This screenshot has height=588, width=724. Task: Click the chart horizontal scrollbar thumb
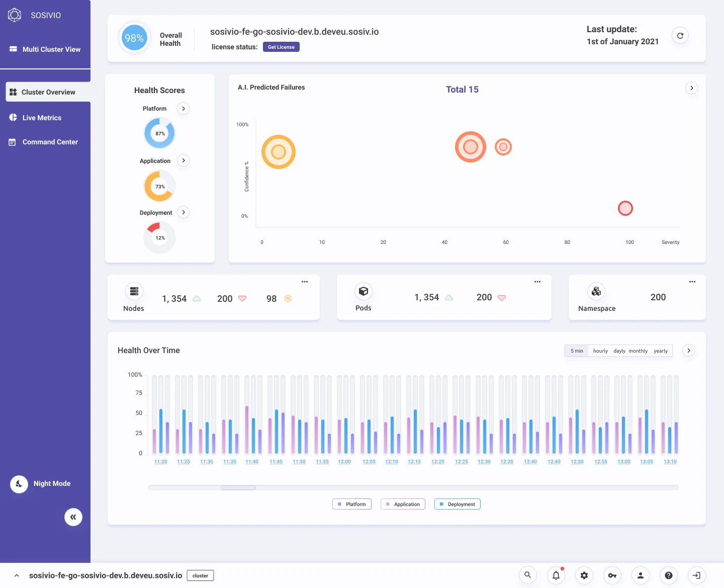click(238, 487)
